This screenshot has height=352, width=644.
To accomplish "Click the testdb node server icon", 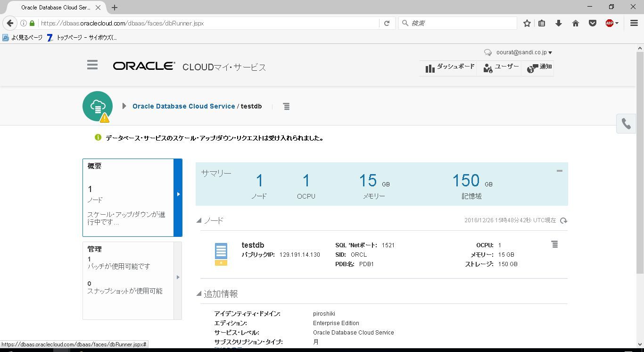I will point(221,254).
